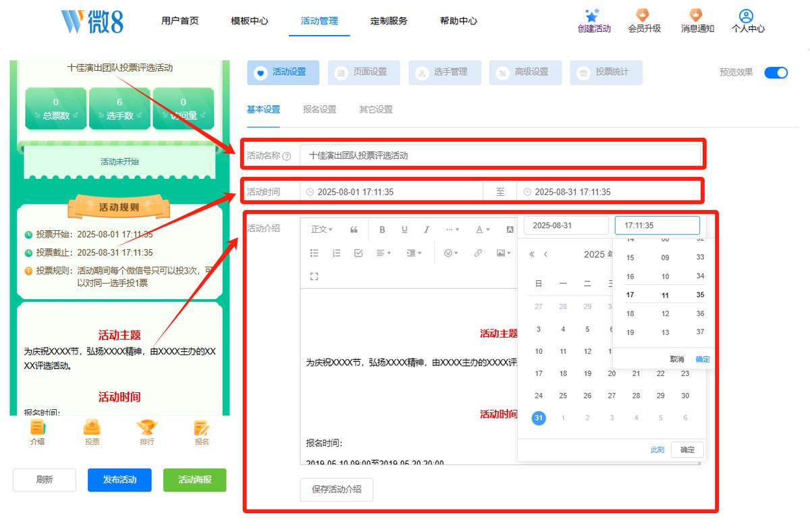Open 个人中心 profile icon
The height and width of the screenshot is (532, 810).
[x=746, y=16]
